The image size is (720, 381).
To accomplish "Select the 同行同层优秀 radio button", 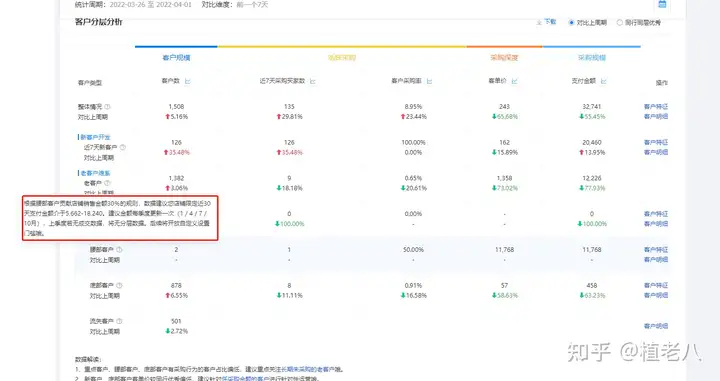I will 620,22.
